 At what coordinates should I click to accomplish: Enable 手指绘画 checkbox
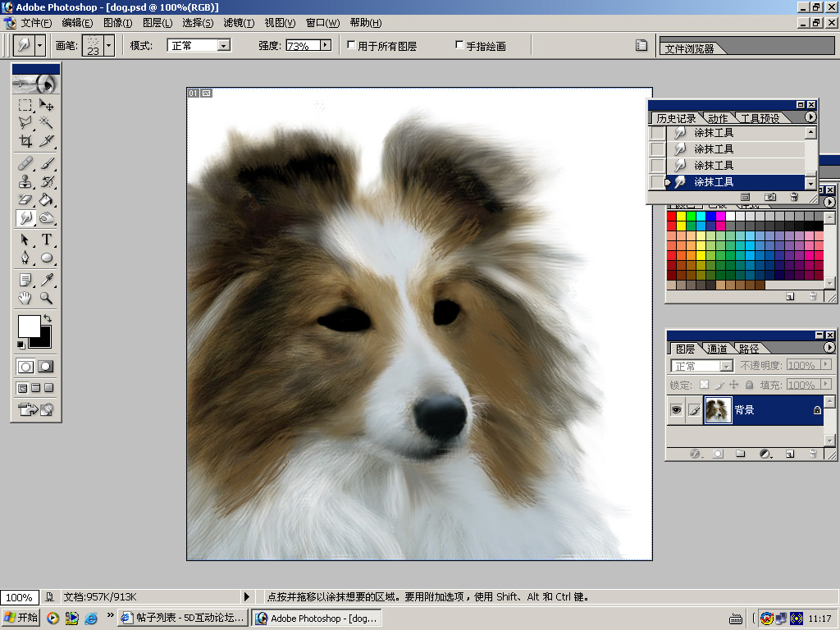[459, 45]
